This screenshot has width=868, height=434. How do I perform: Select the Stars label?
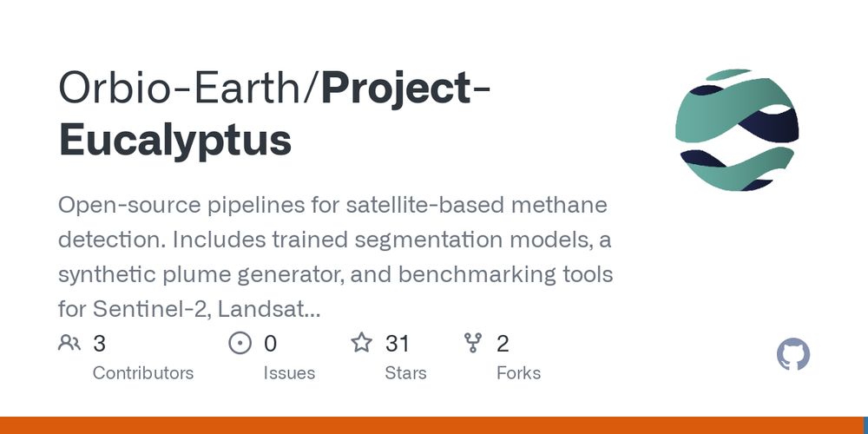pos(405,373)
